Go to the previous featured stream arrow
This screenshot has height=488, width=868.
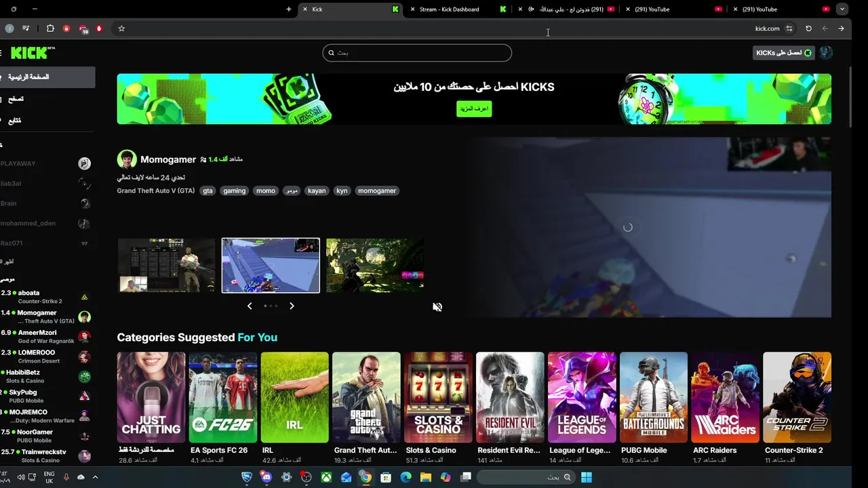[250, 306]
